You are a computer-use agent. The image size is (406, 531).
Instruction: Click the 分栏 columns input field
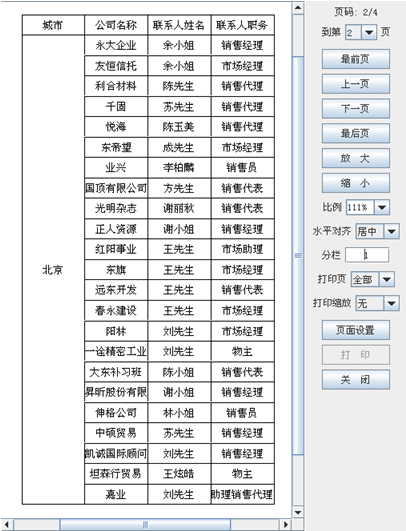tap(367, 255)
